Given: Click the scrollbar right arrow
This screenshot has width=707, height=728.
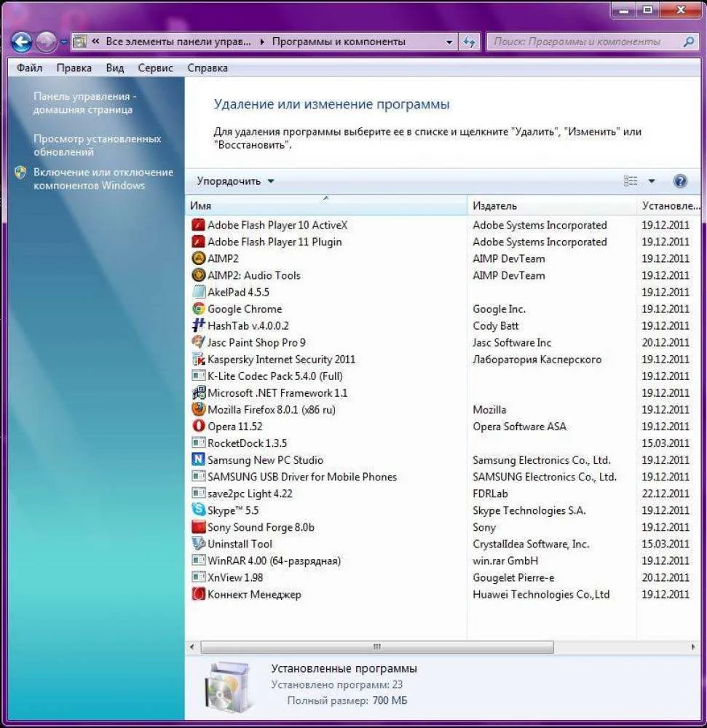Looking at the screenshot, I should (x=693, y=646).
